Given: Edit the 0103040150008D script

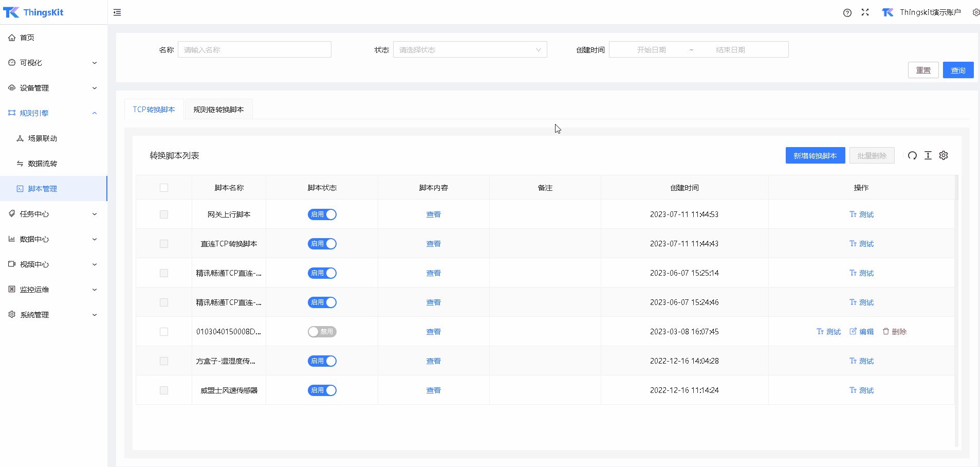Looking at the screenshot, I should click(x=862, y=332).
